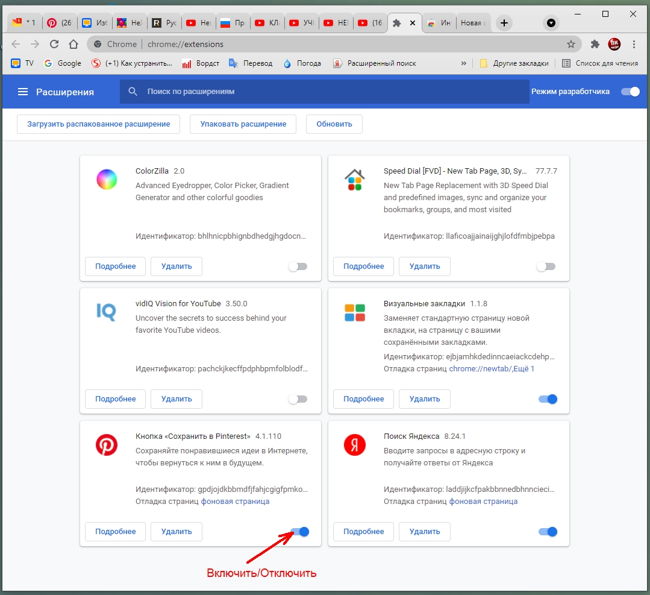Go back with the browser back arrow
The image size is (650, 595).
[16, 44]
